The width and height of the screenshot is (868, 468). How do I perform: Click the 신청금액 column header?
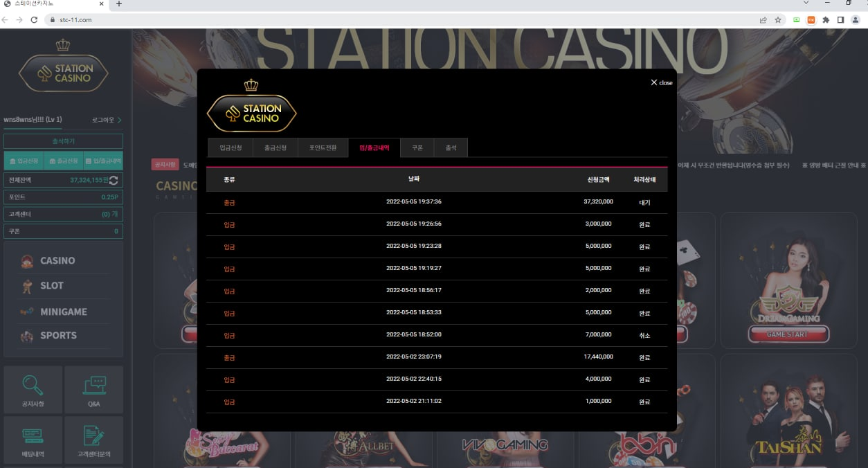(x=599, y=179)
